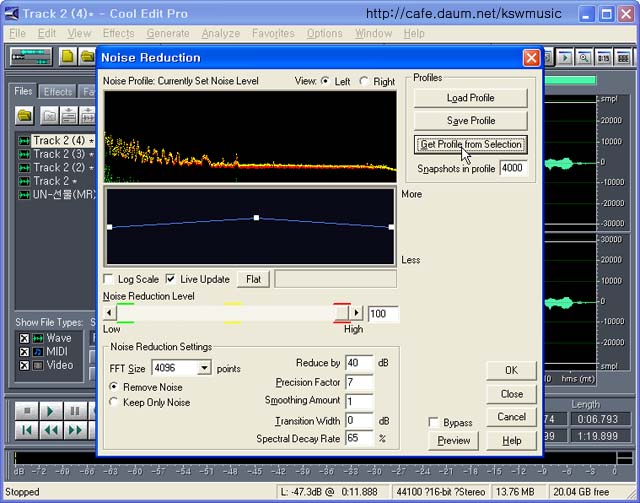The height and width of the screenshot is (503, 640).
Task: Click the Load Profile button
Action: pos(471,98)
